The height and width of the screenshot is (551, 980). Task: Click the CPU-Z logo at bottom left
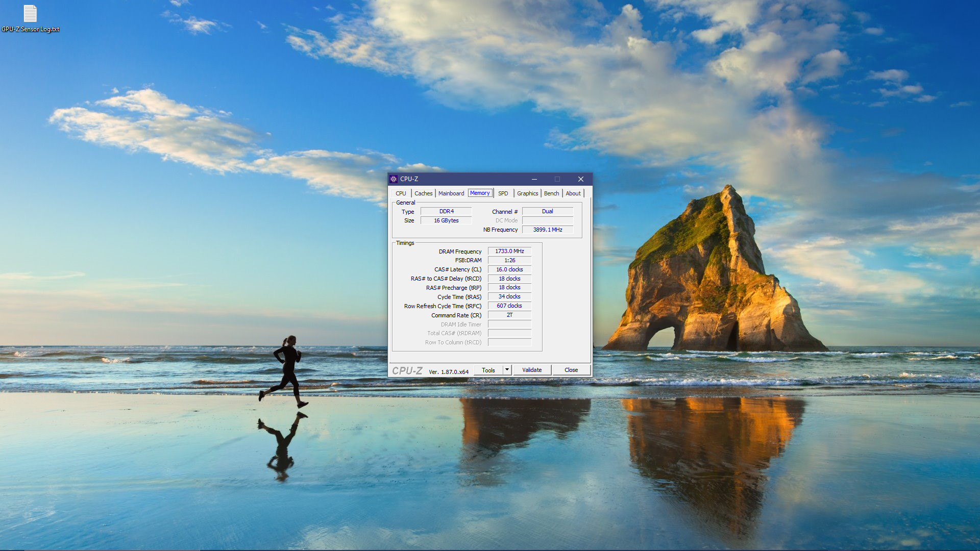(407, 371)
